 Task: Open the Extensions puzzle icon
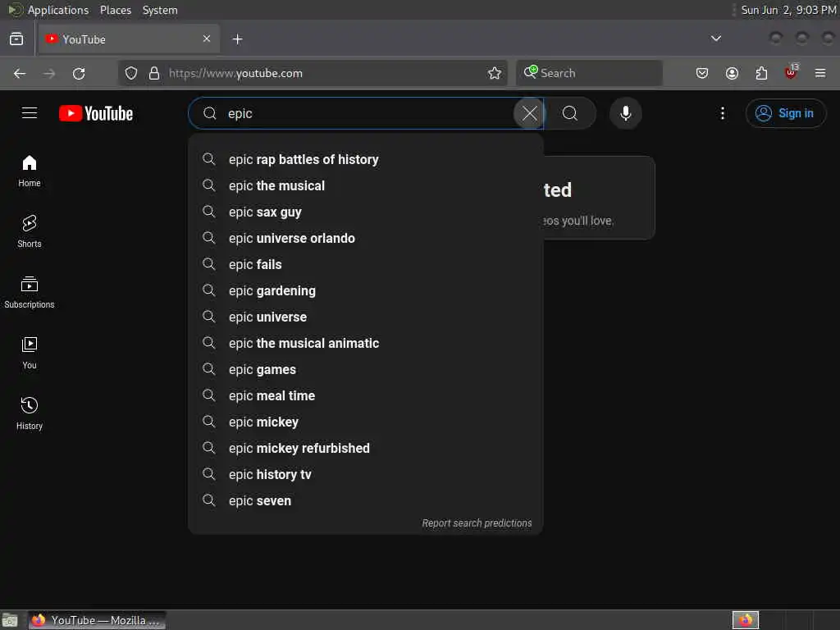click(761, 73)
